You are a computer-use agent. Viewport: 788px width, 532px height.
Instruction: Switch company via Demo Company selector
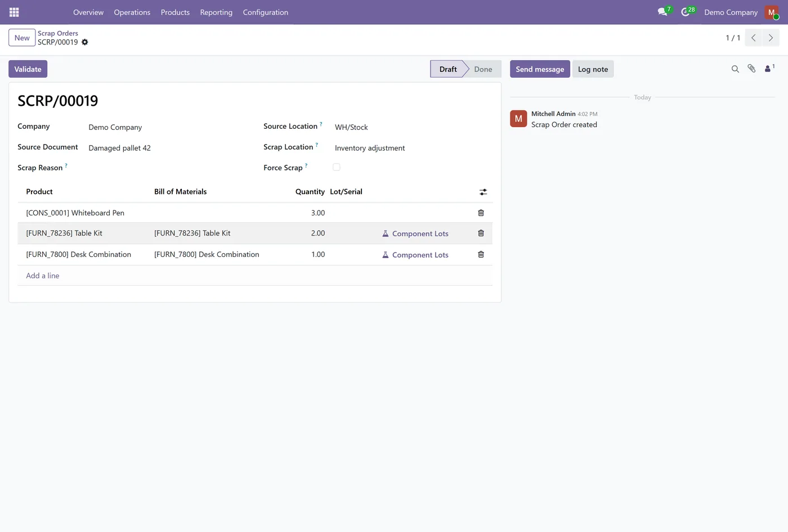pos(731,12)
